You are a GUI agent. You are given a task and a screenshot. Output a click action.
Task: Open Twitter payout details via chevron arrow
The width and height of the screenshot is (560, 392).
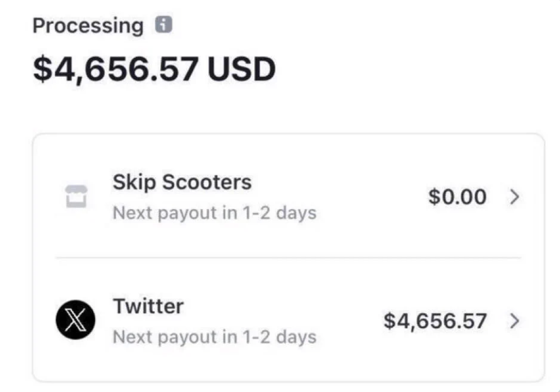tap(514, 321)
